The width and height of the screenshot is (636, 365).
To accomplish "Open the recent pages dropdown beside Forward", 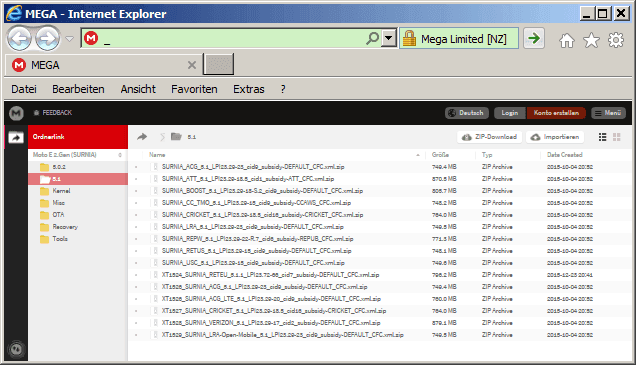I will (x=69, y=39).
